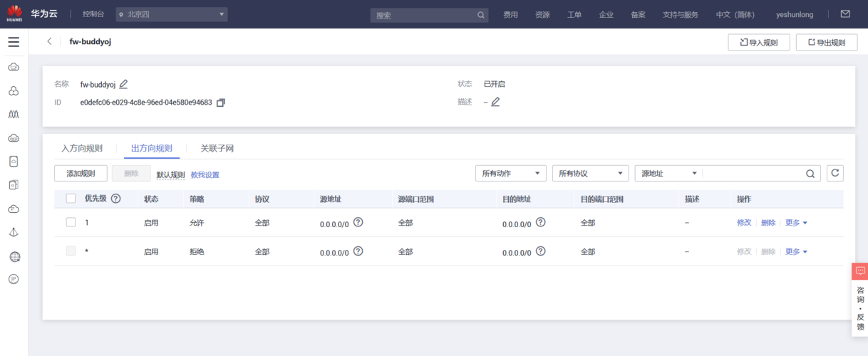Viewport: 868px width, 356px height.
Task: Click the 导入规则 button
Action: point(759,43)
